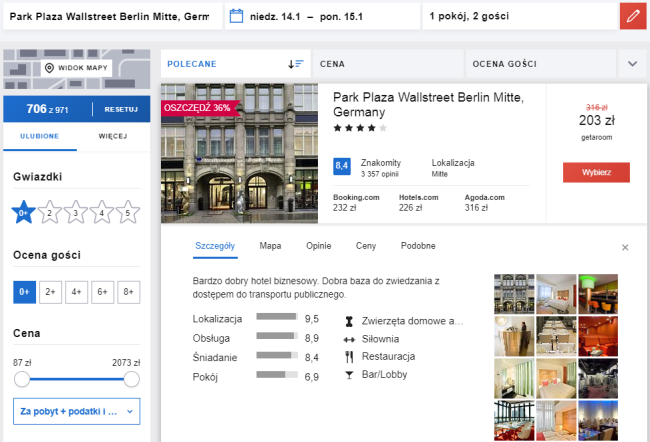Click the Bar/Lobby cocktail glass icon

pos(348,374)
